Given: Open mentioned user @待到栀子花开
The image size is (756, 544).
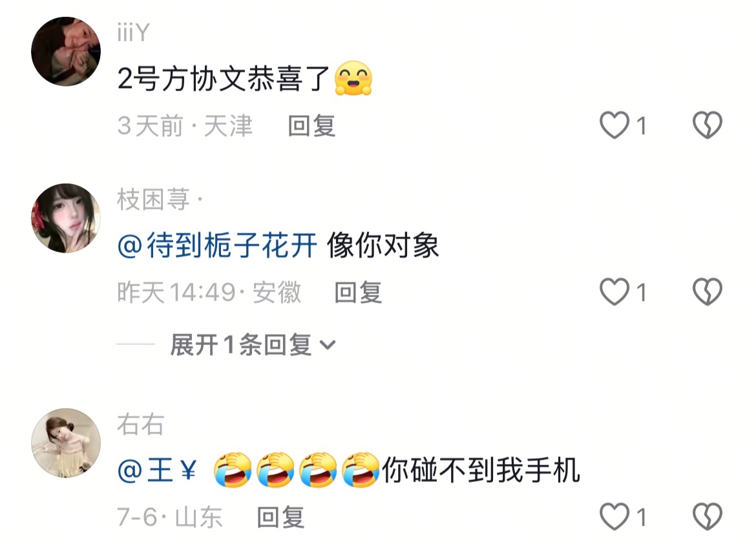Looking at the screenshot, I should pos(217,246).
